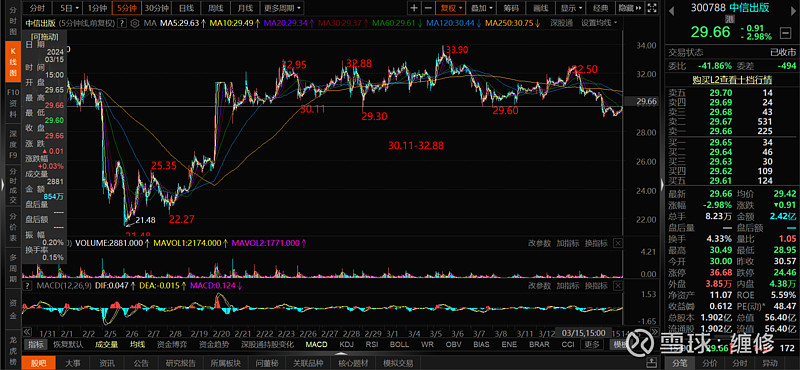
Task: Toggle the 5分钟 period view
Action: 126,8
